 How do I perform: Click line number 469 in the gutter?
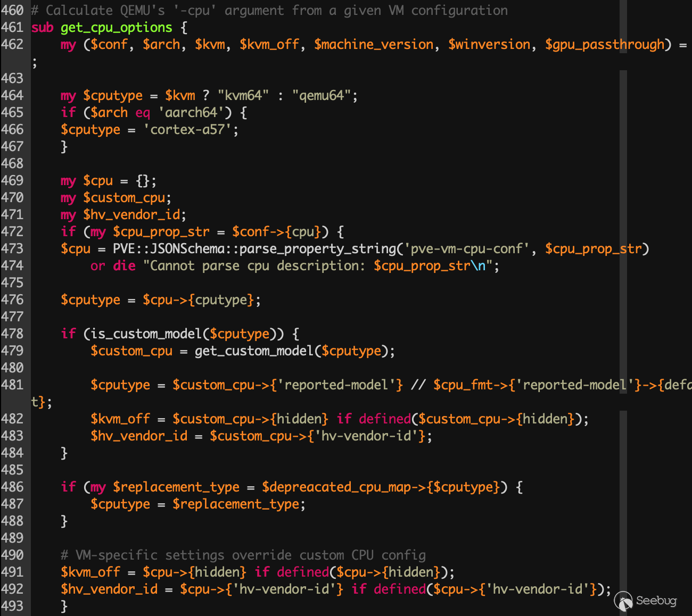coord(13,181)
